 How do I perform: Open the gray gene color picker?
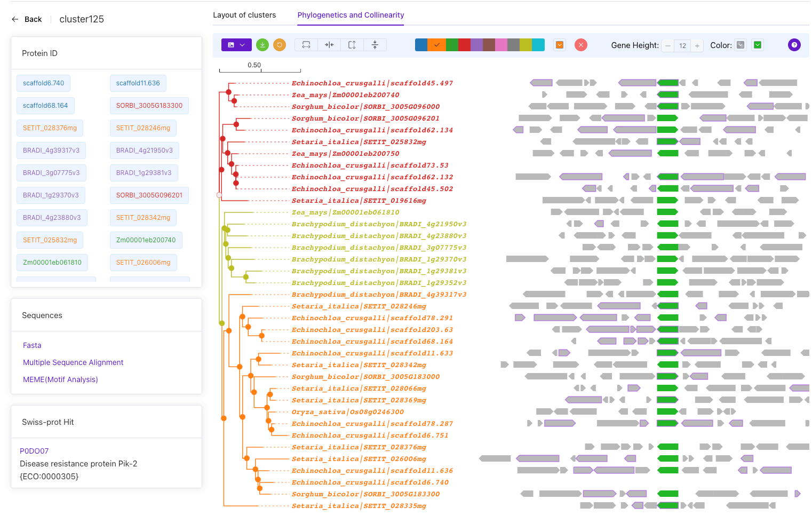pos(741,45)
